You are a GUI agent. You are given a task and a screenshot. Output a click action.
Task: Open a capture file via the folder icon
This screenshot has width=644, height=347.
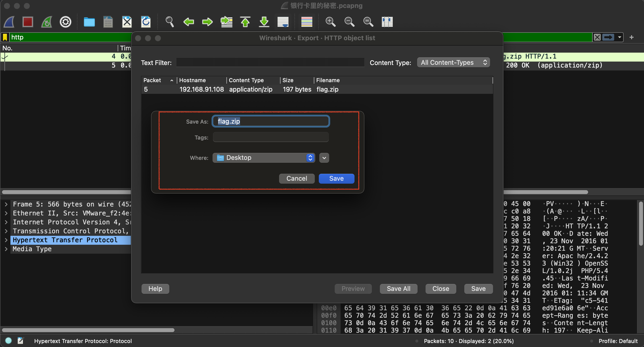click(x=89, y=22)
